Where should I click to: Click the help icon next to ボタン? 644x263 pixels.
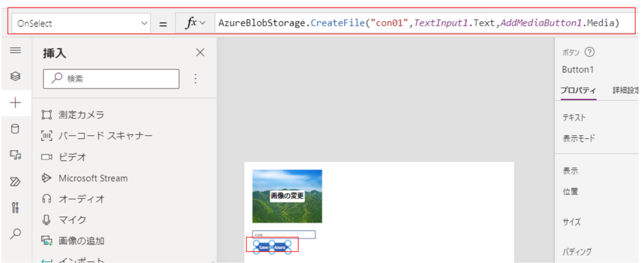tap(589, 53)
